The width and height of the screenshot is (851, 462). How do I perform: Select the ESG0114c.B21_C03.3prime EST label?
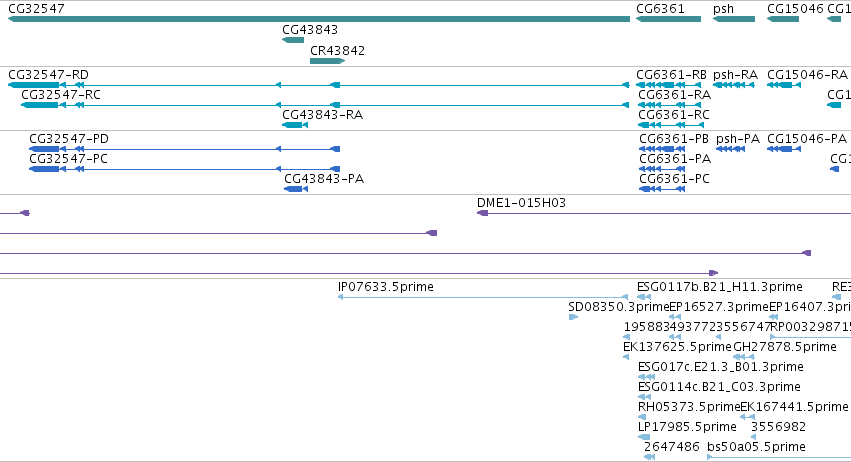click(x=719, y=387)
